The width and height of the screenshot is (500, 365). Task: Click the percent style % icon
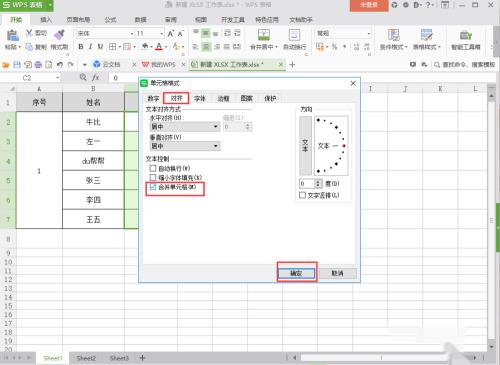334,47
